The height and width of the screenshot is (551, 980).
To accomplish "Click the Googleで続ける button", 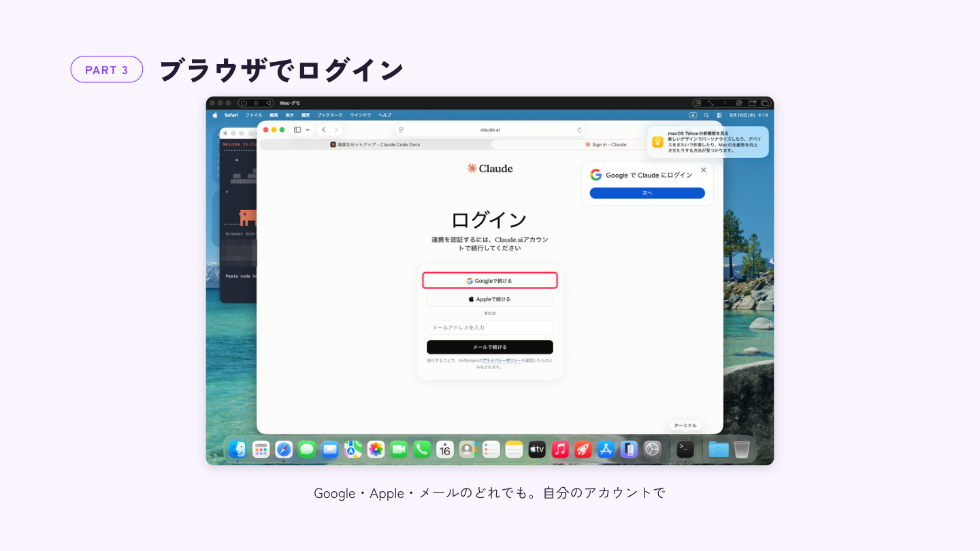I will 490,280.
